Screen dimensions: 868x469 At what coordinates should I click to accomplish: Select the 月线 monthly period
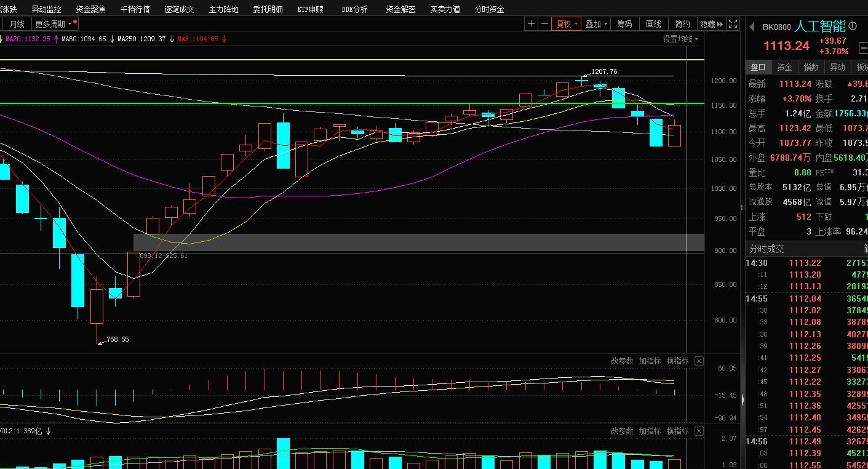click(x=17, y=24)
